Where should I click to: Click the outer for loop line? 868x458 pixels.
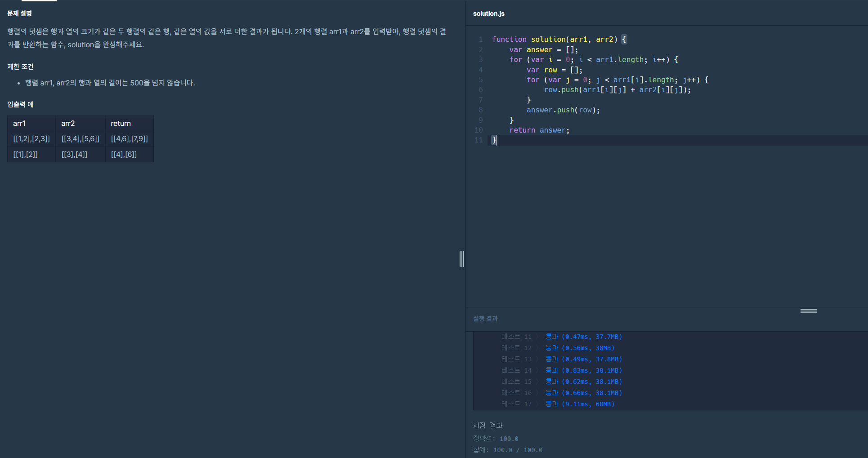coord(594,60)
